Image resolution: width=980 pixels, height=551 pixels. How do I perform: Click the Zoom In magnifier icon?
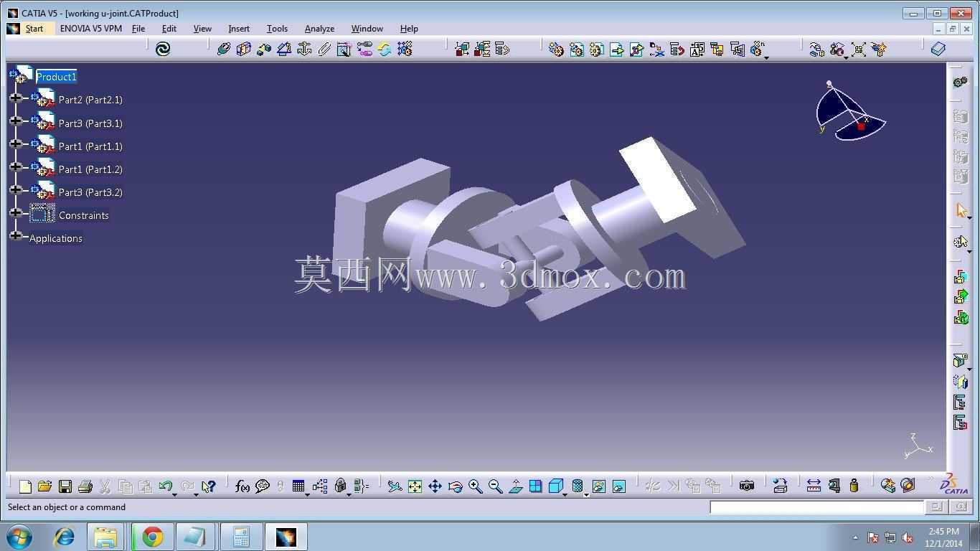(x=475, y=486)
